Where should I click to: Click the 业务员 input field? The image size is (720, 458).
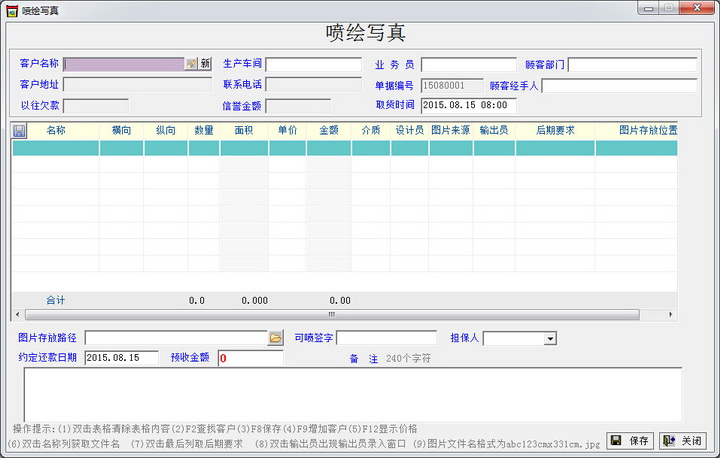click(469, 64)
